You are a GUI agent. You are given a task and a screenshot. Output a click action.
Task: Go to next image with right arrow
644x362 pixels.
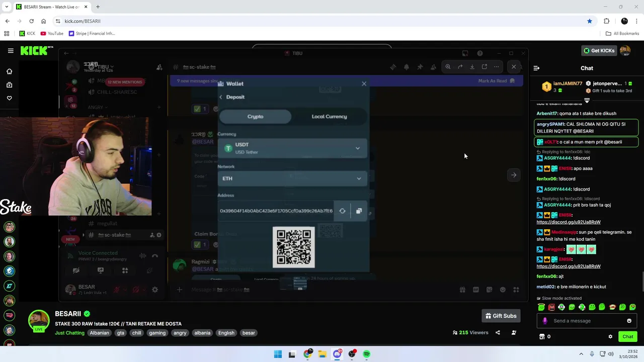(x=514, y=175)
